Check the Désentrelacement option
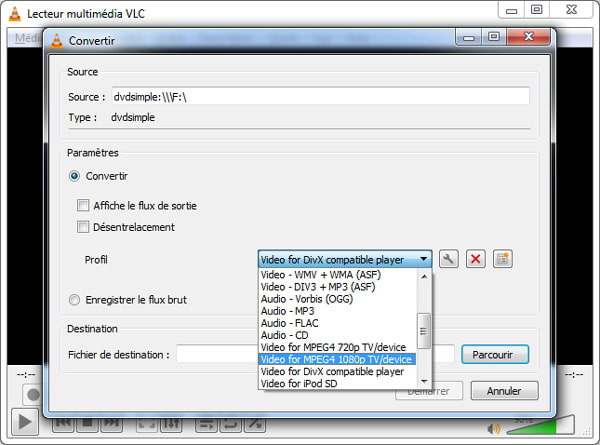The height and width of the screenshot is (445, 600). click(x=84, y=227)
